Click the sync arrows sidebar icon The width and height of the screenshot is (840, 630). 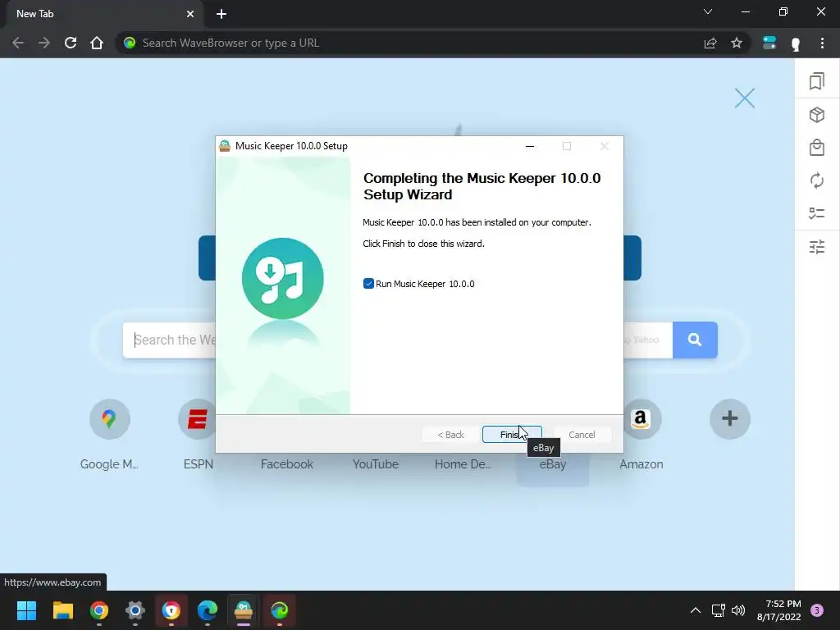click(817, 180)
